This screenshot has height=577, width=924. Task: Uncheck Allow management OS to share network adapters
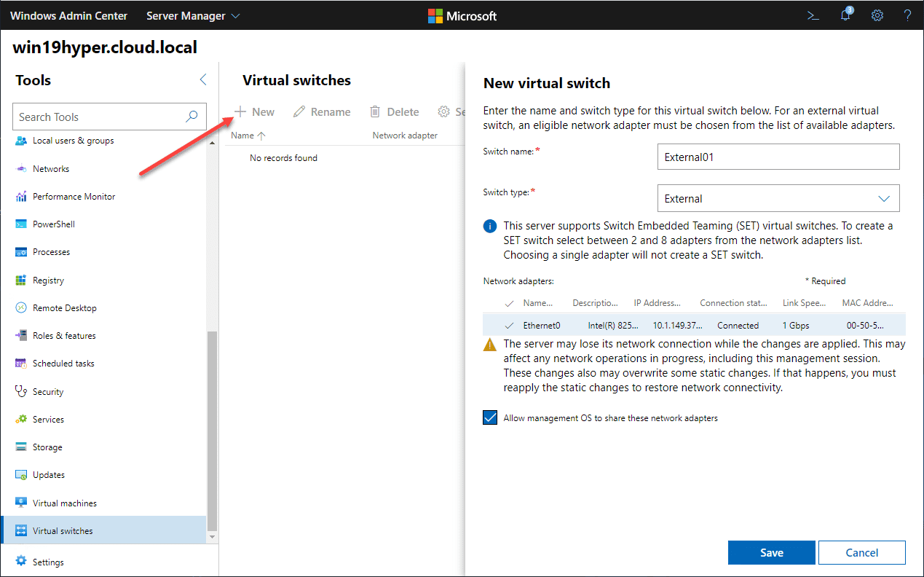tap(489, 417)
